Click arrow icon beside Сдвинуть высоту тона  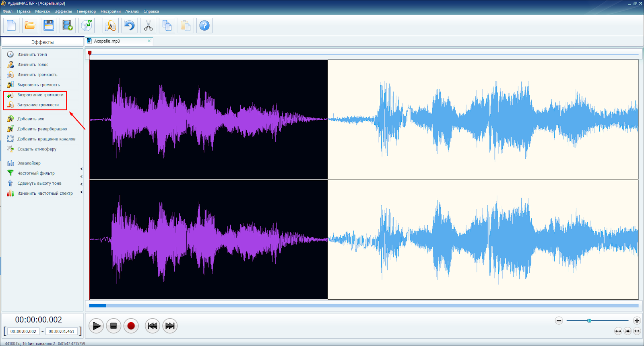[x=10, y=183]
